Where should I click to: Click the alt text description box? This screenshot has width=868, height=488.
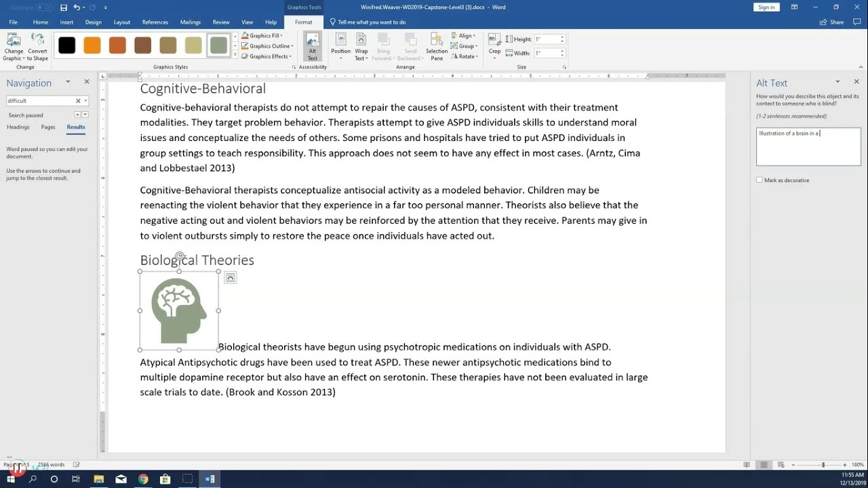point(808,146)
